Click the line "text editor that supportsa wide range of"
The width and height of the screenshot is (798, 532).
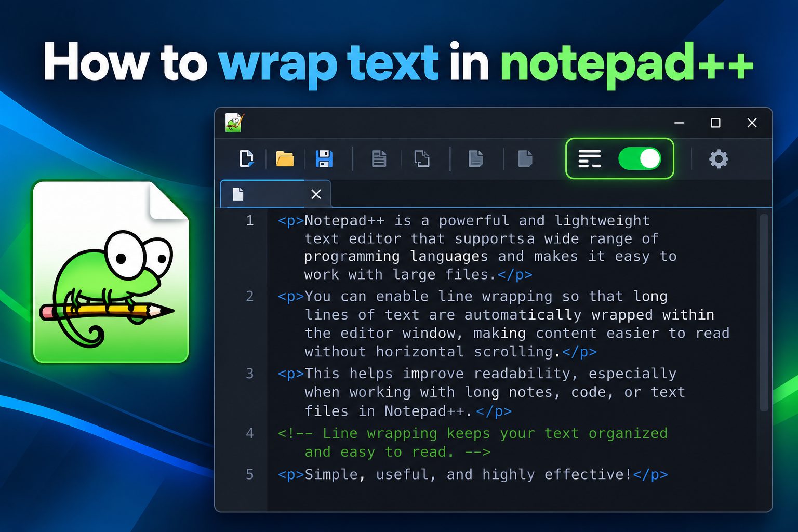tap(481, 239)
